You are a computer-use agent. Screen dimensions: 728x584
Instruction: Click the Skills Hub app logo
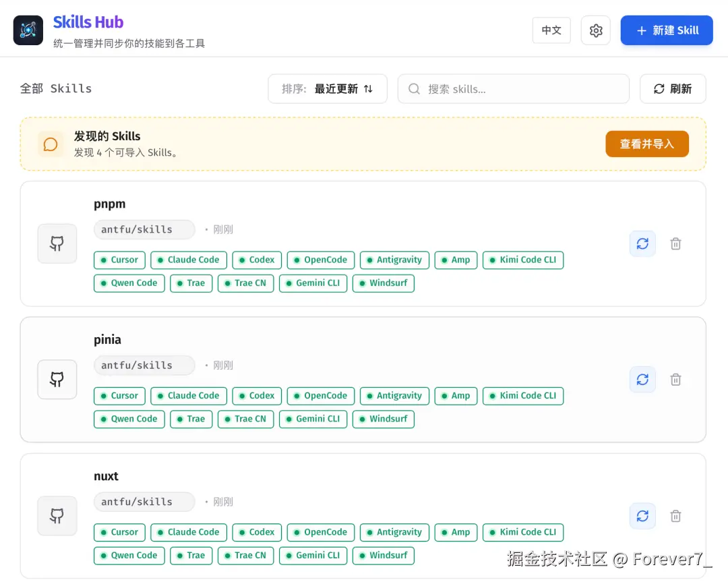pyautogui.click(x=28, y=30)
